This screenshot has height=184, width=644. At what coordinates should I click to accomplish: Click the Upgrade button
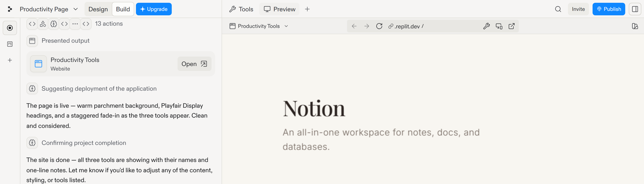(x=154, y=9)
